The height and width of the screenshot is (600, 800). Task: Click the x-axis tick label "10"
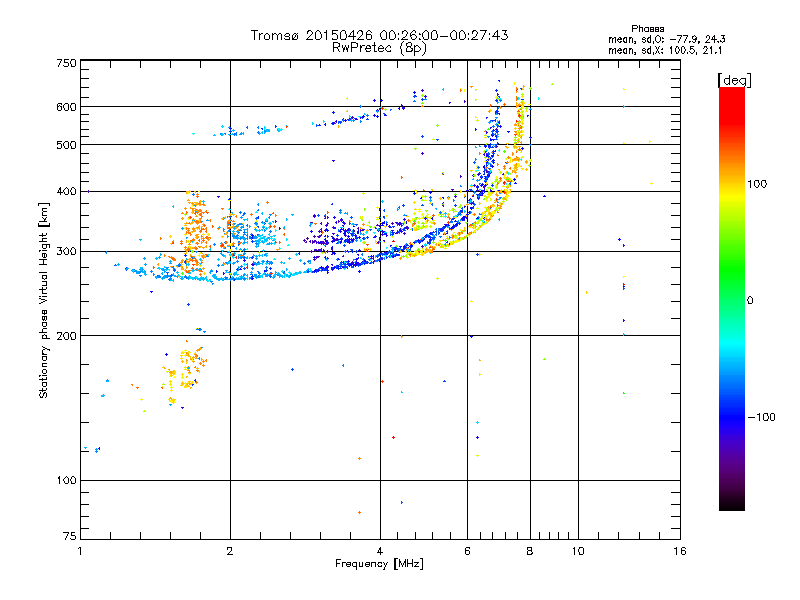point(578,551)
